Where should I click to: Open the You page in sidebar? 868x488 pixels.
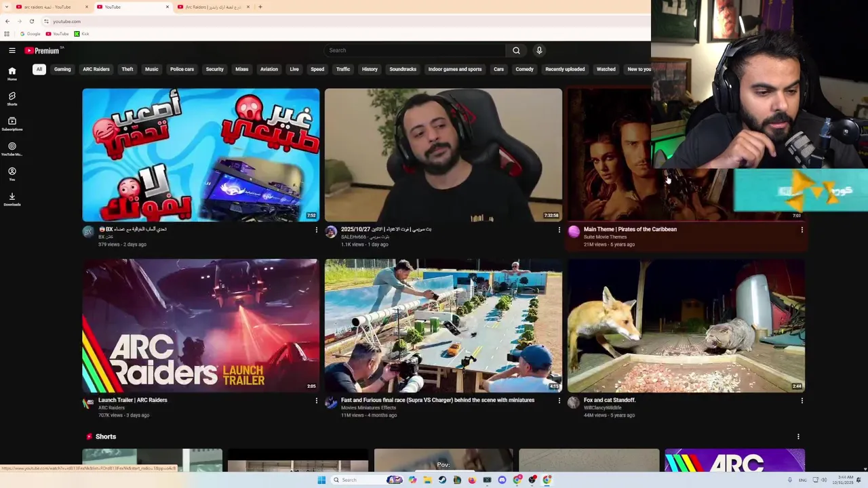(x=12, y=174)
